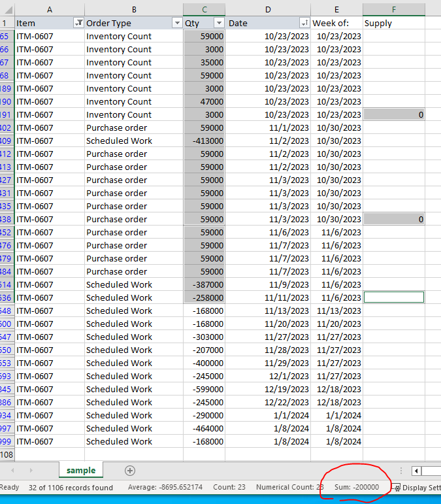Click the horizontal scrollbar left arrow

416,471
